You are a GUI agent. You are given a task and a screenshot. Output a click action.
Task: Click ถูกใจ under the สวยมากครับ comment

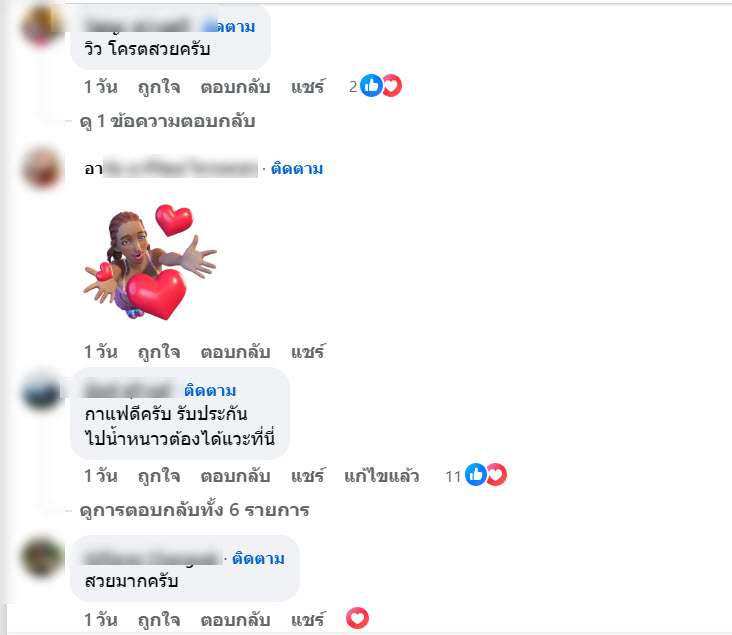click(x=159, y=620)
